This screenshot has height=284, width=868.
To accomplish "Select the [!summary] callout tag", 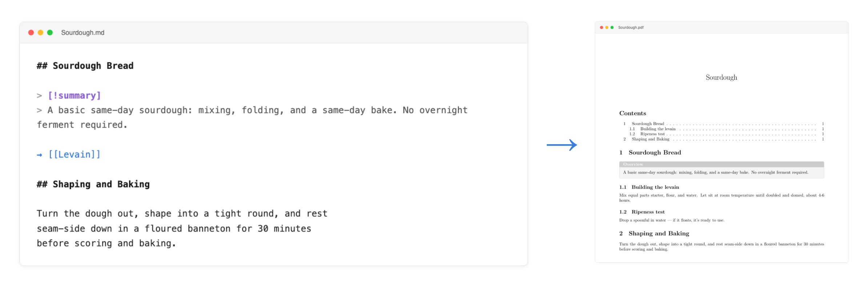I will (x=74, y=95).
